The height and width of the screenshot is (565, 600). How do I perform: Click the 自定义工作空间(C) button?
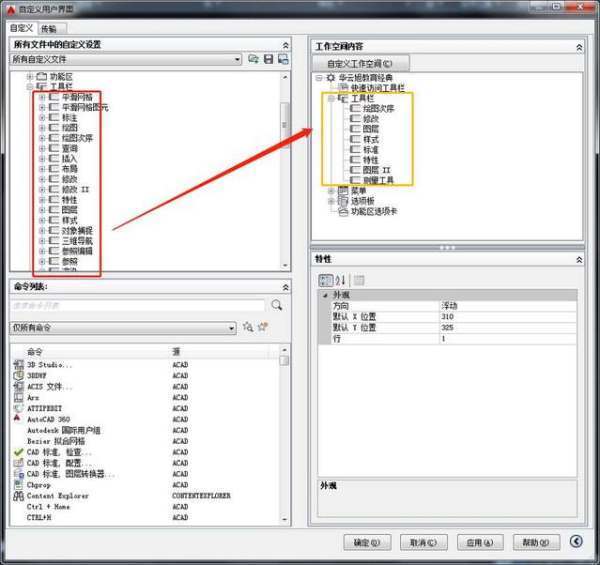361,64
